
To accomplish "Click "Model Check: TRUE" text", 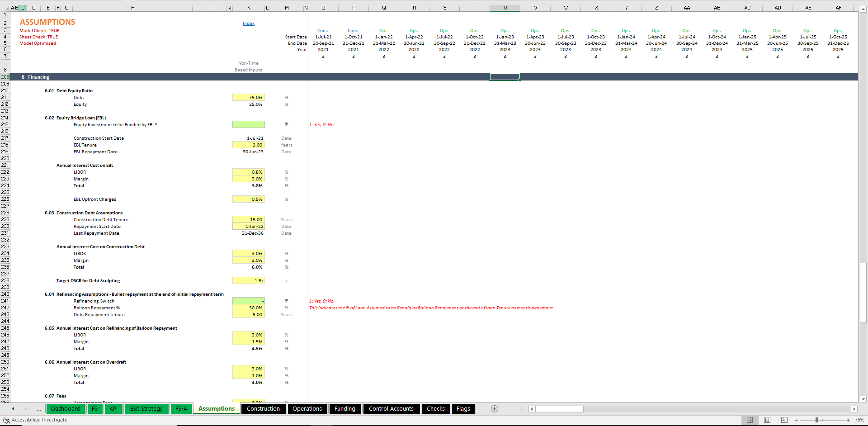I will tap(39, 31).
